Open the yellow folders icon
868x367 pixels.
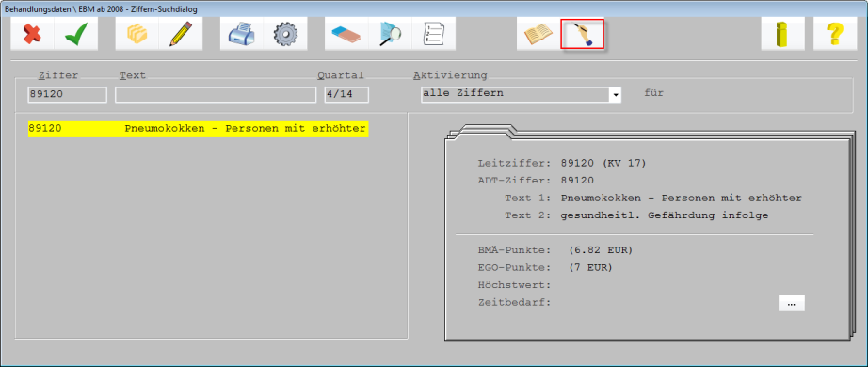137,34
